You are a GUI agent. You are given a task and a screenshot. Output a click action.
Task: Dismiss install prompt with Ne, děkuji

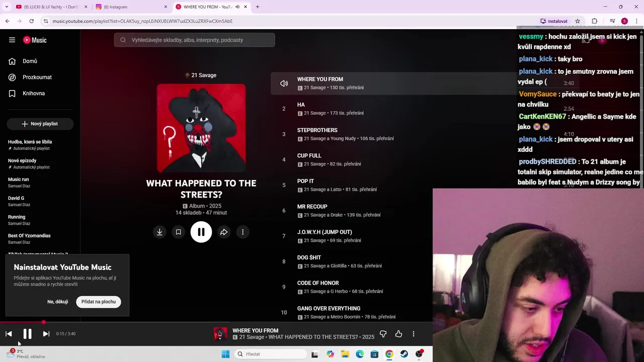coord(58,302)
